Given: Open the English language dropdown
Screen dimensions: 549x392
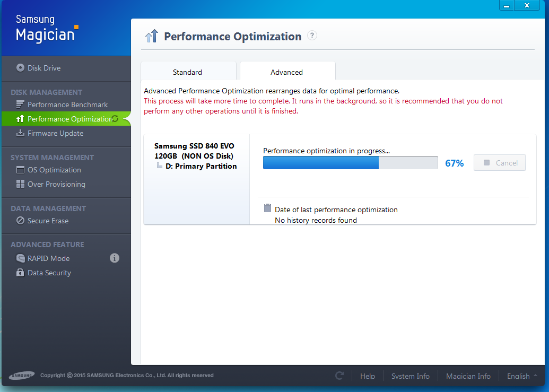Looking at the screenshot, I should coord(522,376).
